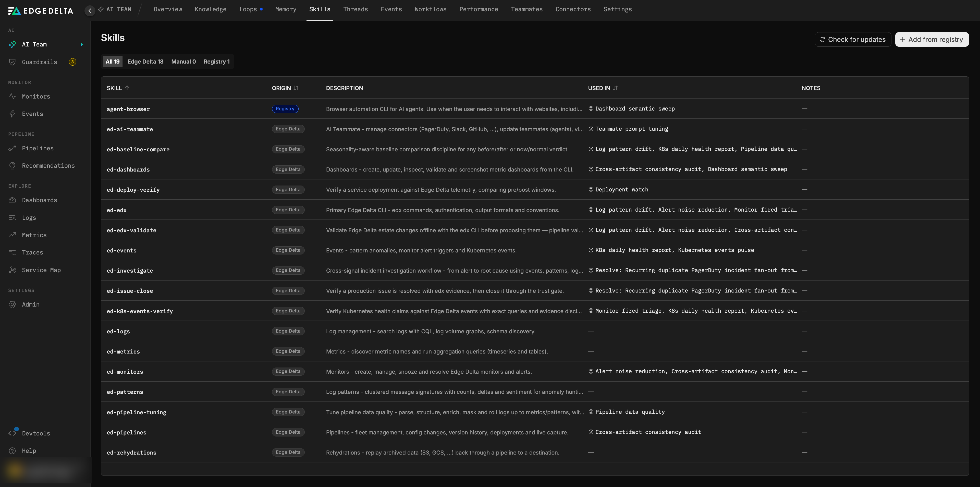980x487 pixels.
Task: Open the ed-baseline-compare skill
Action: 138,150
